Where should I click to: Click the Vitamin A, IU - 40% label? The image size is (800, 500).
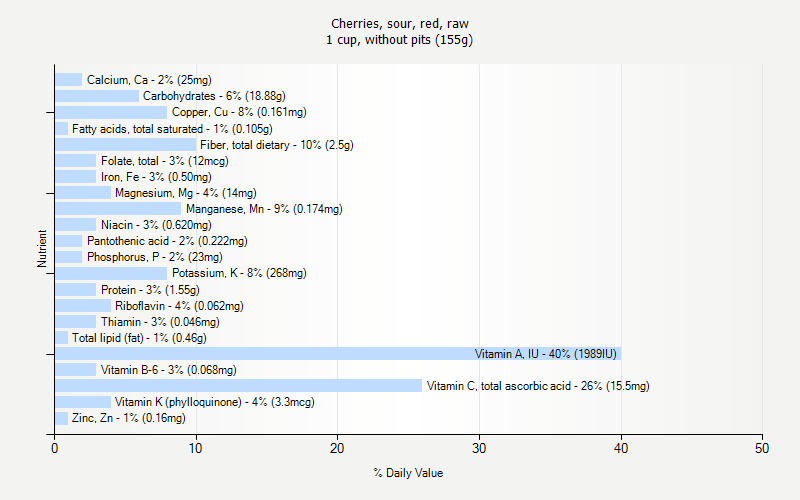(x=545, y=354)
